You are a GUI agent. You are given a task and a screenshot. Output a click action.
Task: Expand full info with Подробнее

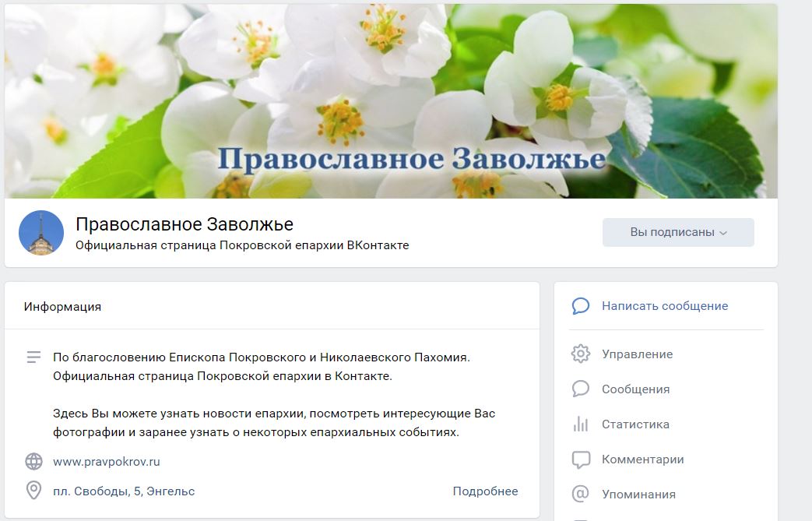pos(485,491)
